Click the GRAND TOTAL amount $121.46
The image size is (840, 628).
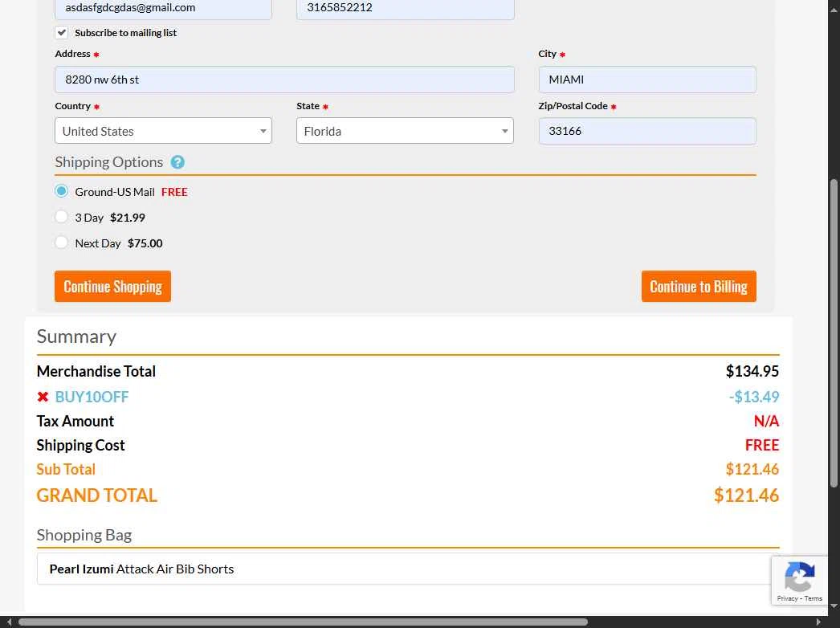pos(746,495)
